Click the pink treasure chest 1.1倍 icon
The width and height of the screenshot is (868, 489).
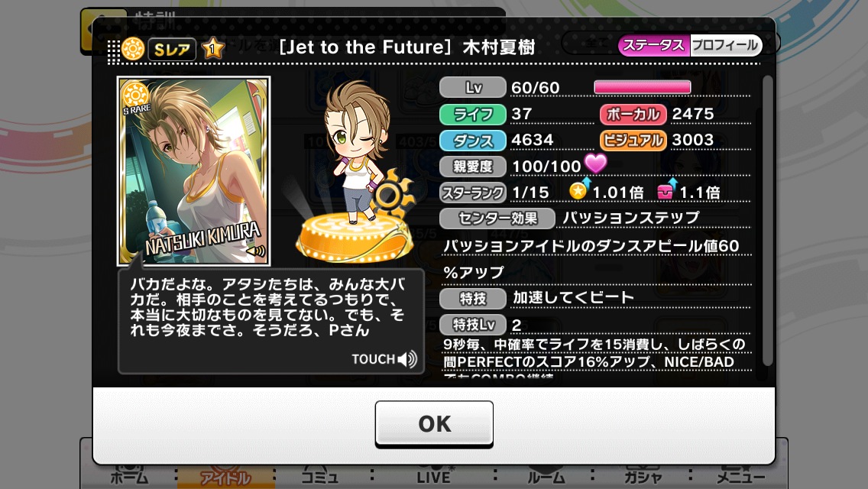click(x=666, y=190)
